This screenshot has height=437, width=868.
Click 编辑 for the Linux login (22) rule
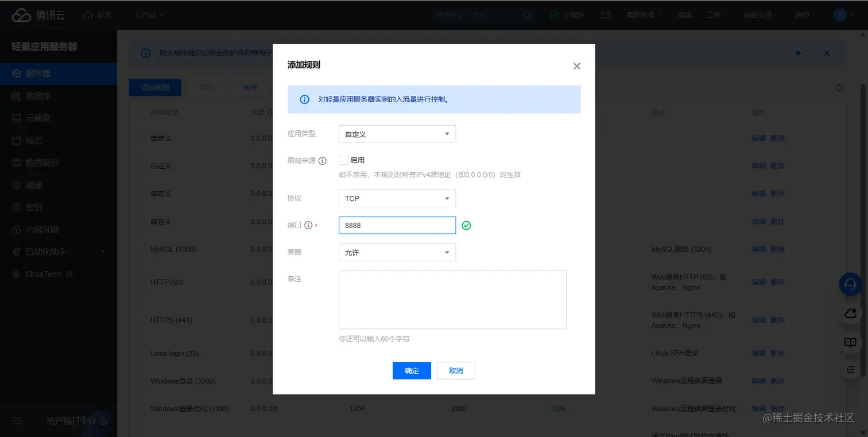pyautogui.click(x=758, y=353)
